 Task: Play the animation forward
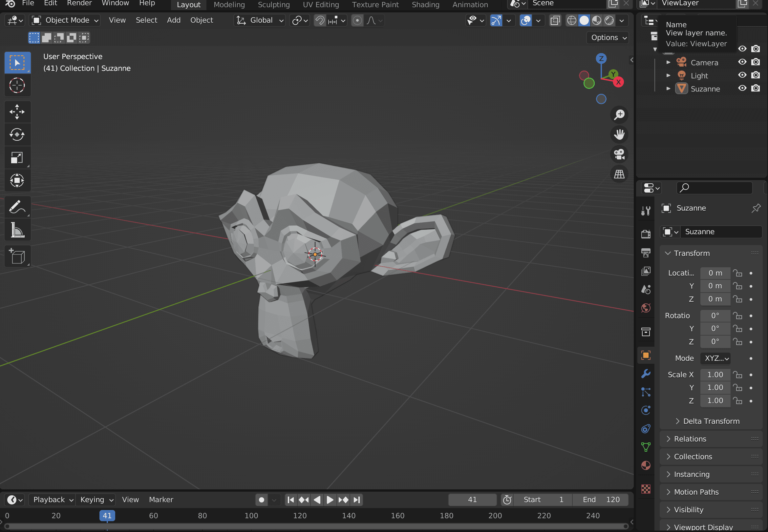point(330,500)
